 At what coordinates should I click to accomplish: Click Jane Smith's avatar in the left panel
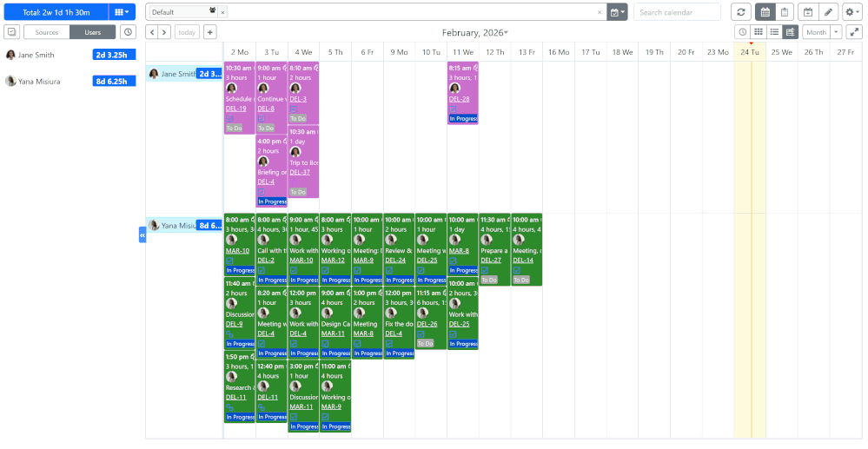[10, 55]
